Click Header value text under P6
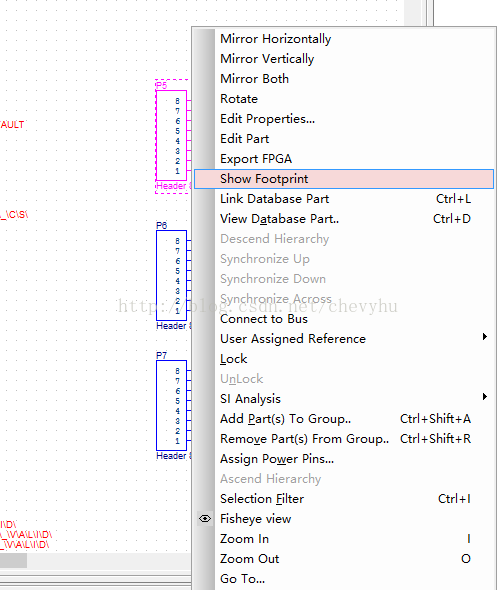 click(173, 326)
